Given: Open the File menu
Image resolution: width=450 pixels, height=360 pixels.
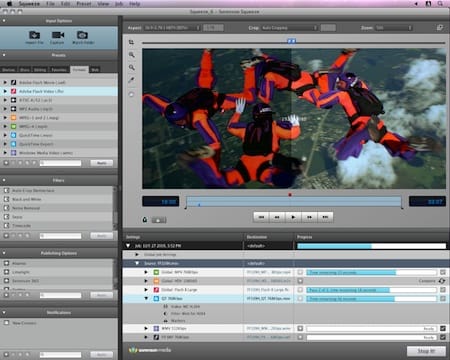Looking at the screenshot, I should [50, 4].
